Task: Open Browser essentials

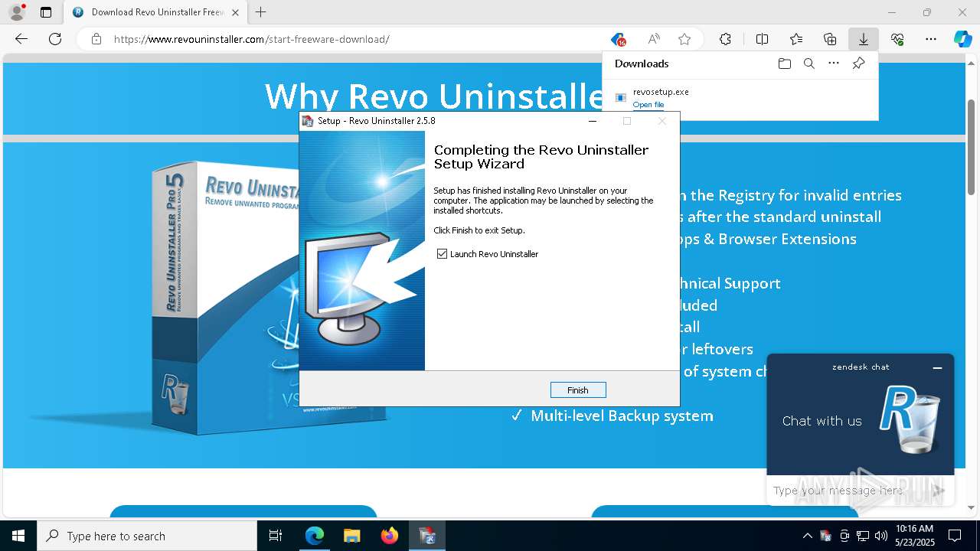Action: pyautogui.click(x=897, y=39)
